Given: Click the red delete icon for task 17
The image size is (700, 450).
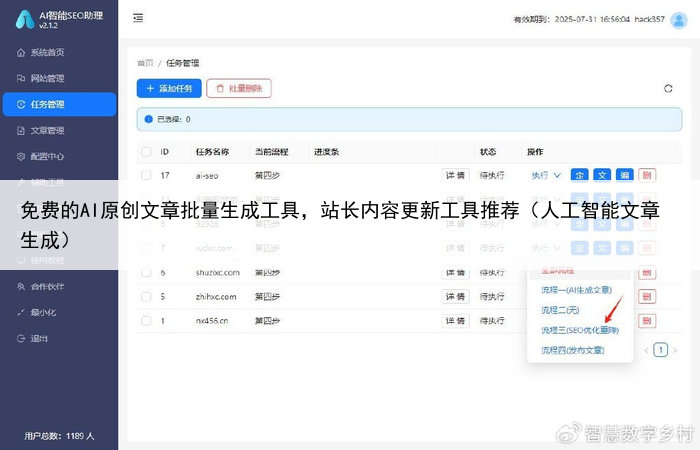Looking at the screenshot, I should coord(647,175).
